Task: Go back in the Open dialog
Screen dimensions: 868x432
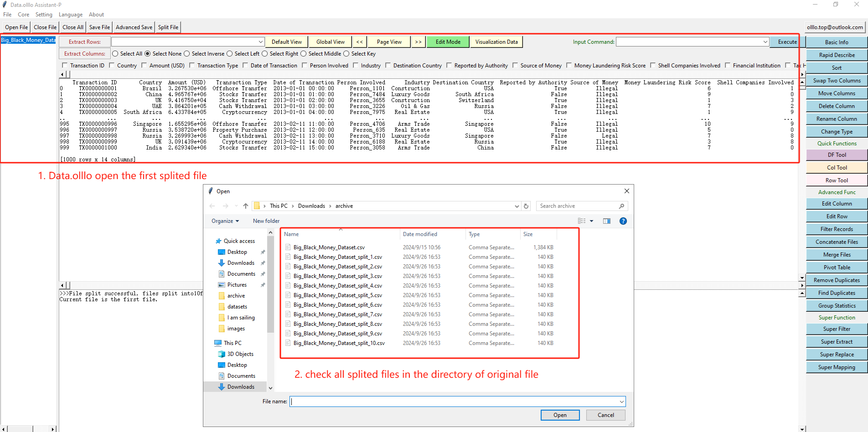Action: [x=212, y=206]
